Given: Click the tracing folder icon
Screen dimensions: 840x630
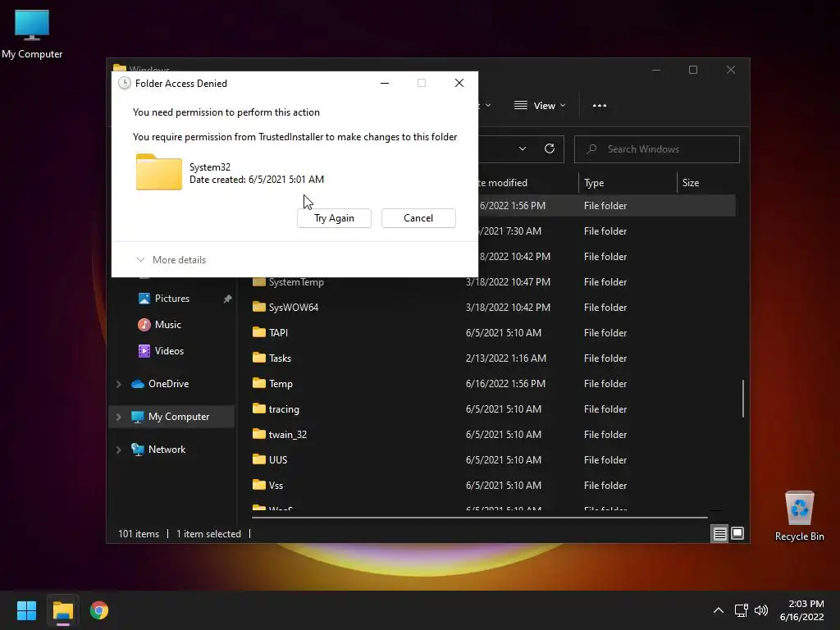Looking at the screenshot, I should click(x=259, y=409).
